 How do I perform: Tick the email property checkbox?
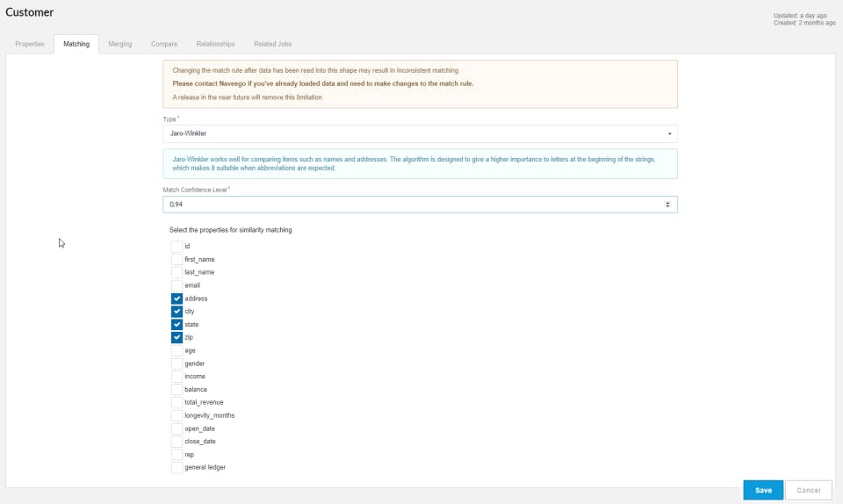click(177, 285)
